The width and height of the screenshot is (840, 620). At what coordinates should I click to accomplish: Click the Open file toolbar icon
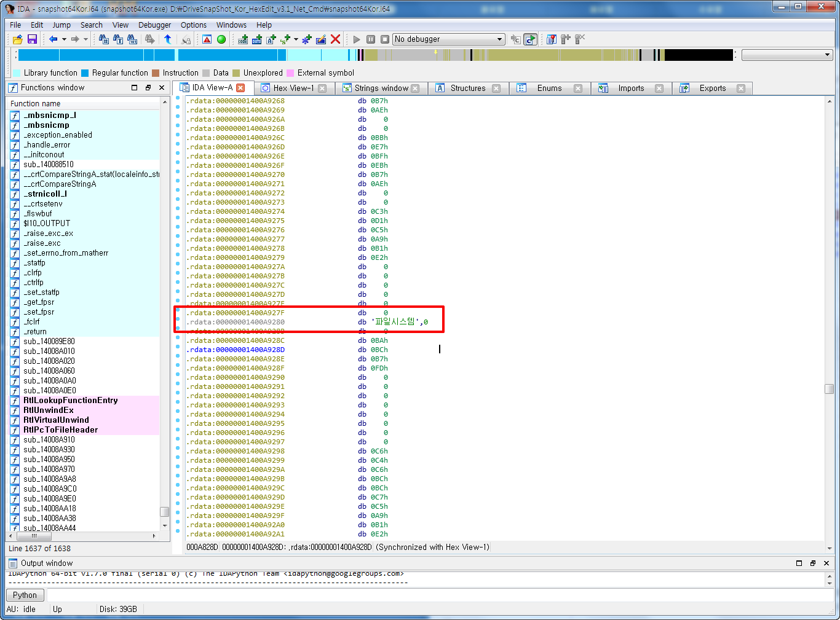tap(17, 39)
